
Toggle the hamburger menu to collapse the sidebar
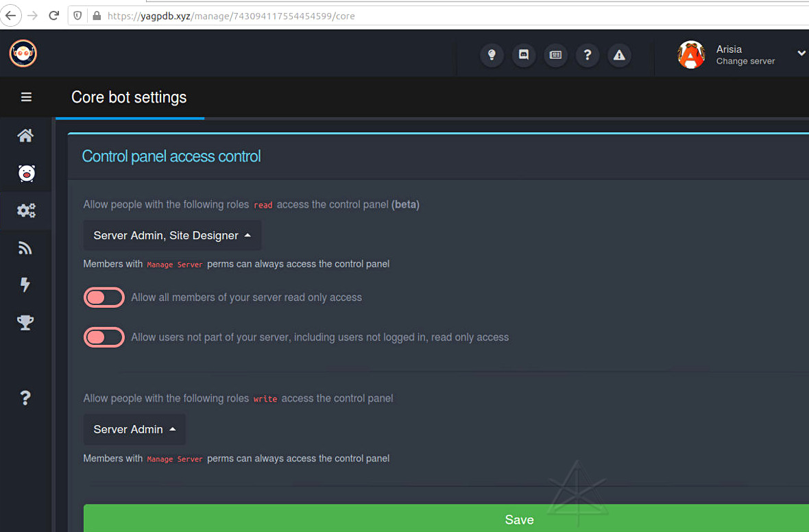(x=26, y=97)
